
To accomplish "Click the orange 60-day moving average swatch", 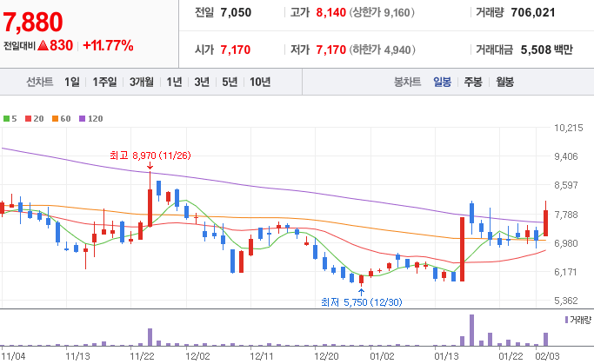I will 56,119.
